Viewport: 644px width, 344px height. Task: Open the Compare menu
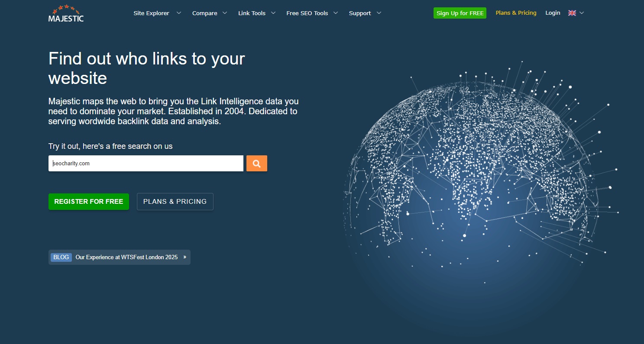click(x=205, y=13)
